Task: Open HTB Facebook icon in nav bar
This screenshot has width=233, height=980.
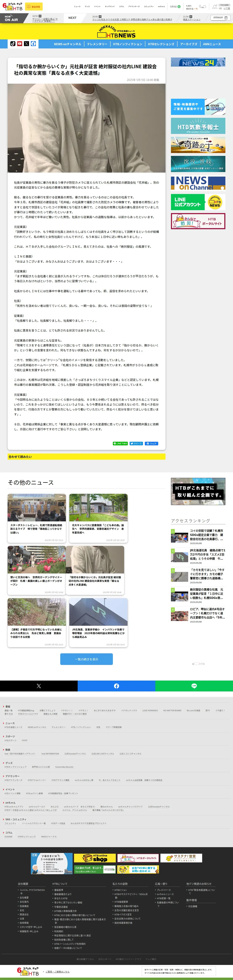Action: tap(33, 44)
